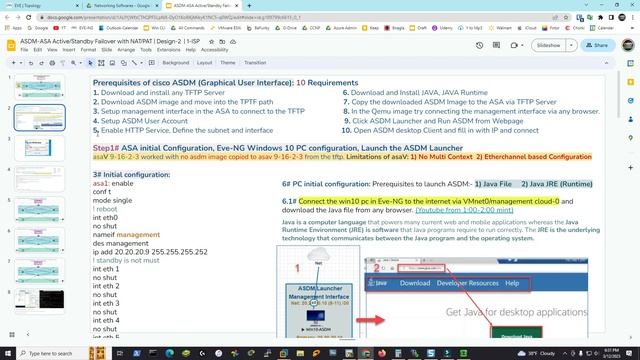The image size is (640, 360).
Task: Click the Theme button
Action: [228, 63]
